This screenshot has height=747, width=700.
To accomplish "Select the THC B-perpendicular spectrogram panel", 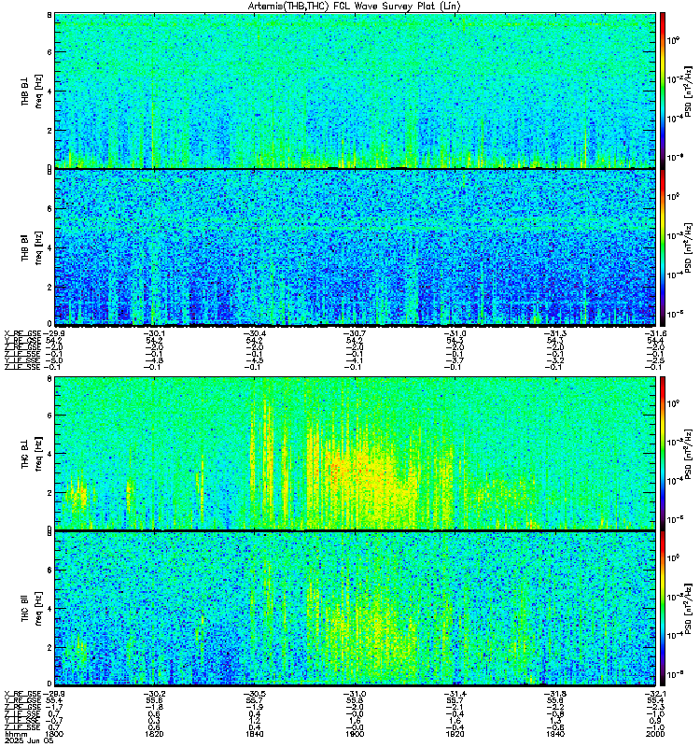I will click(x=356, y=453).
